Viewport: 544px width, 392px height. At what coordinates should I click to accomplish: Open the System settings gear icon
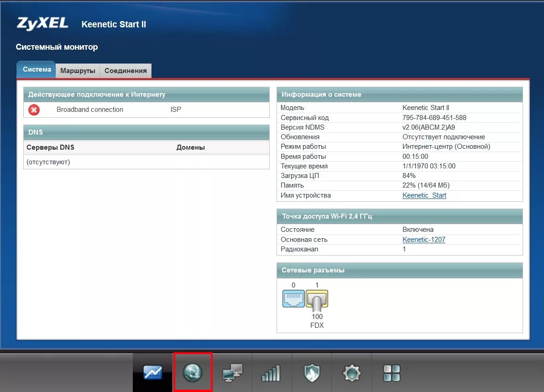tap(351, 373)
